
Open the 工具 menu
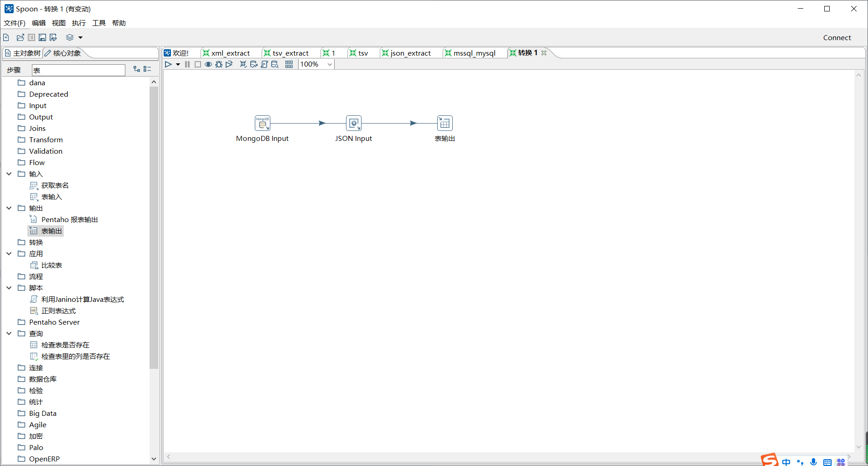pos(99,23)
